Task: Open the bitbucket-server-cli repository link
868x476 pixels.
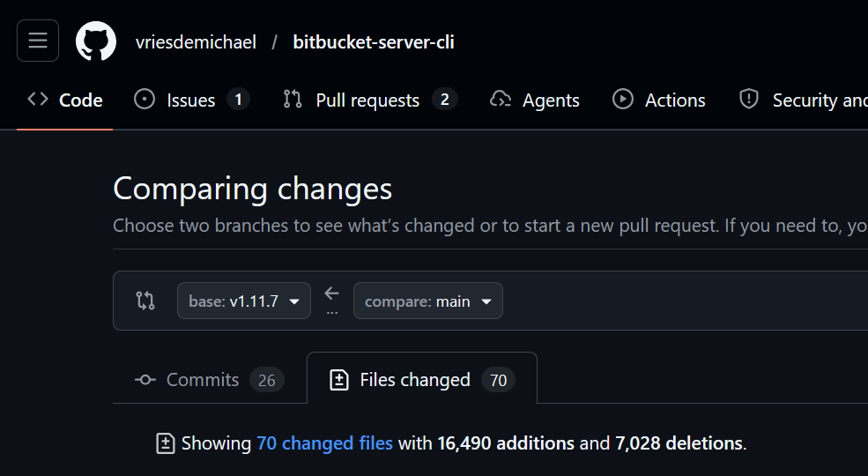Action: click(374, 42)
